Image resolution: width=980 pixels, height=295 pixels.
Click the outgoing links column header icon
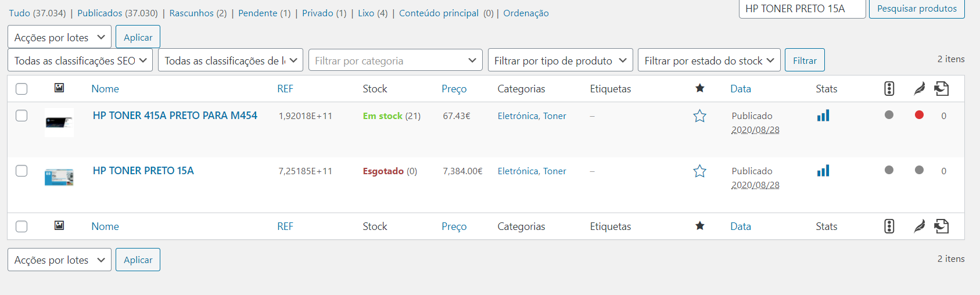point(942,89)
